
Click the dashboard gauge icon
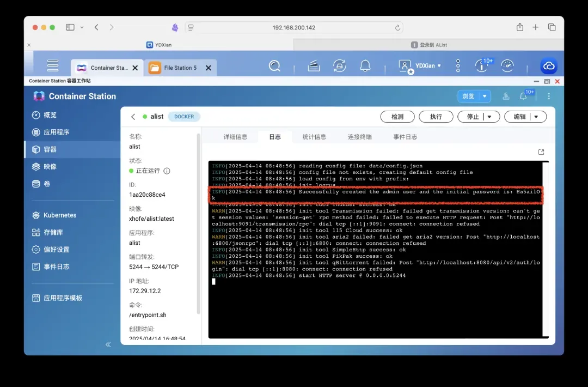click(x=507, y=66)
